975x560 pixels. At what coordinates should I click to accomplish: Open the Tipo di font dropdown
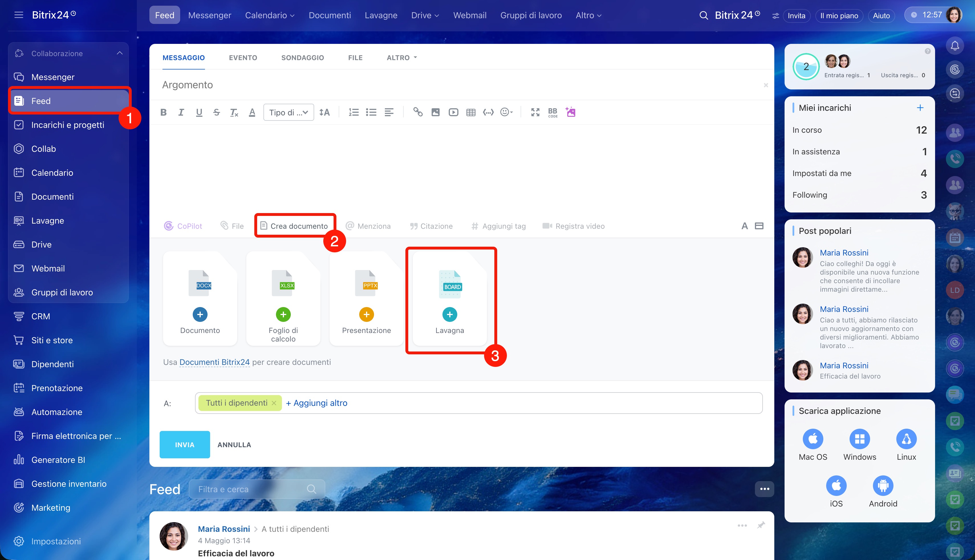coord(289,112)
